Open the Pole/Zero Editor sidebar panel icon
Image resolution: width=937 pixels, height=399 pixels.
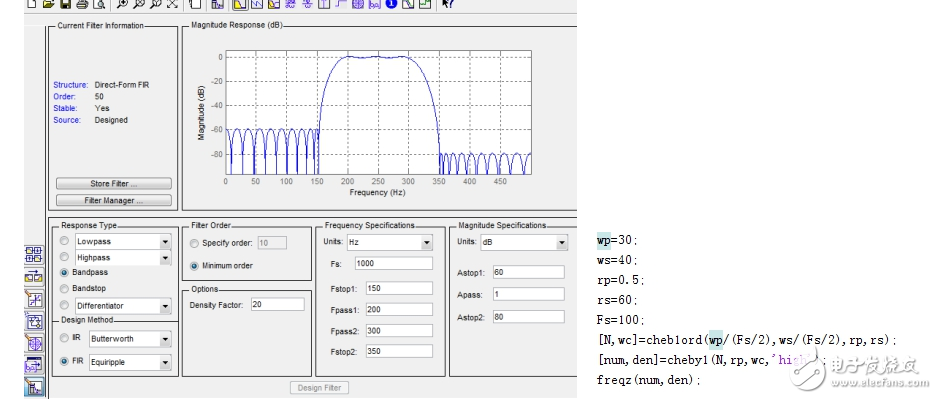[x=33, y=342]
